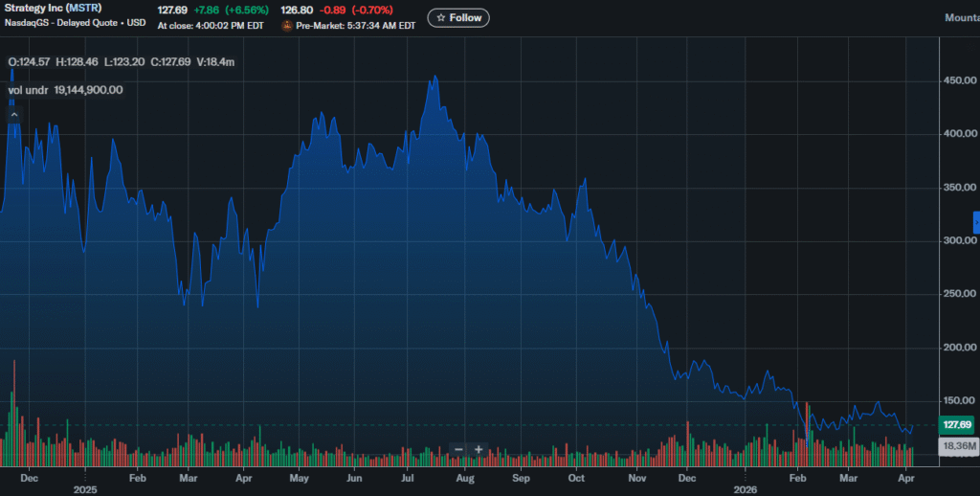Click the green 127.69 current price tag
Image resolution: width=980 pixels, height=496 pixels.
click(957, 424)
